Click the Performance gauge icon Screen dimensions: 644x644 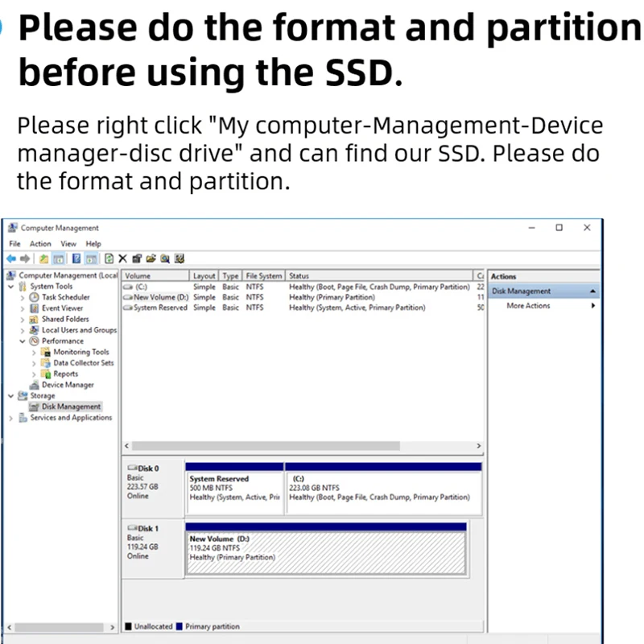tap(35, 341)
